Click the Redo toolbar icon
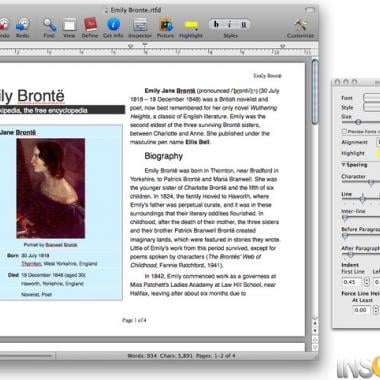Viewport: 380px width, 380px height. click(x=23, y=25)
